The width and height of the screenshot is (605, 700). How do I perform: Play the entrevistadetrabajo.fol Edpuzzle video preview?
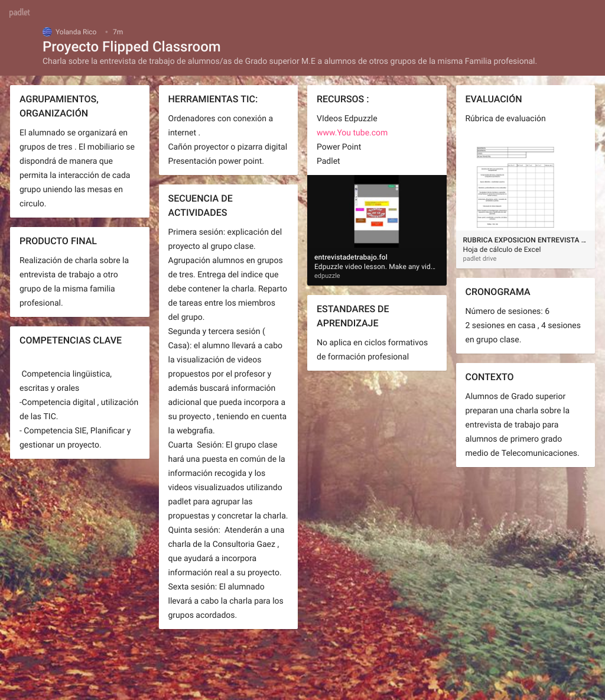(x=376, y=213)
